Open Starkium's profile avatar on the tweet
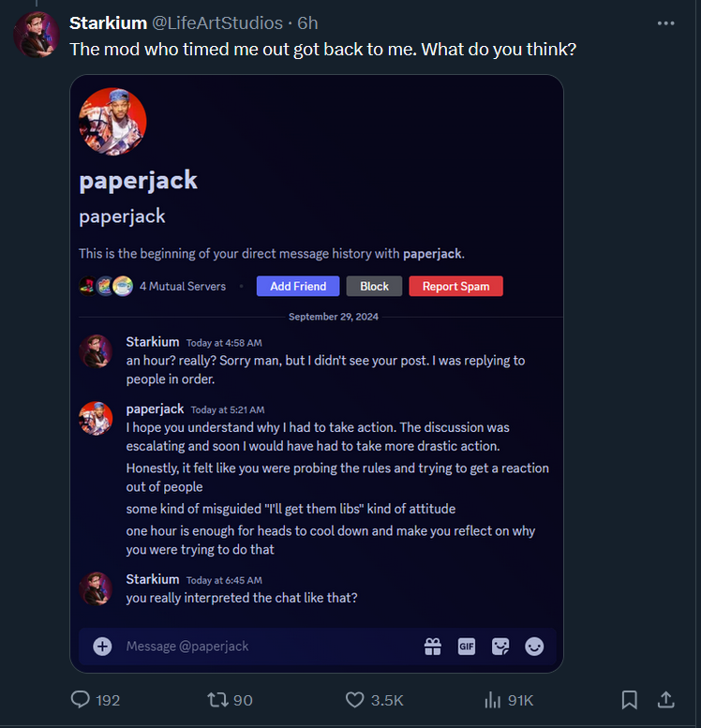The width and height of the screenshot is (701, 728). [x=37, y=35]
